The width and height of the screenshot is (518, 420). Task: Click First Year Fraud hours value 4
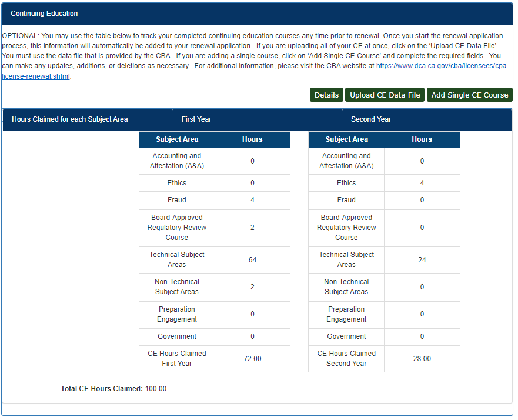pyautogui.click(x=252, y=200)
